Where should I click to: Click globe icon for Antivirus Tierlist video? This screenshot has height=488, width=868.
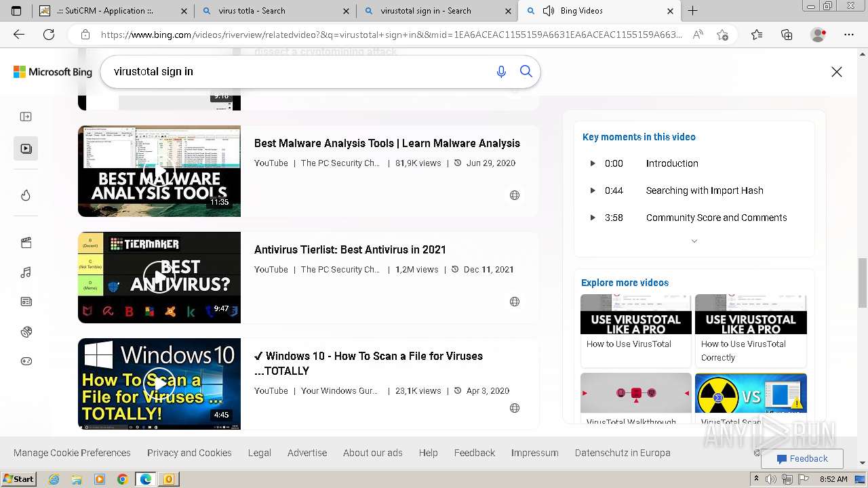pyautogui.click(x=515, y=302)
